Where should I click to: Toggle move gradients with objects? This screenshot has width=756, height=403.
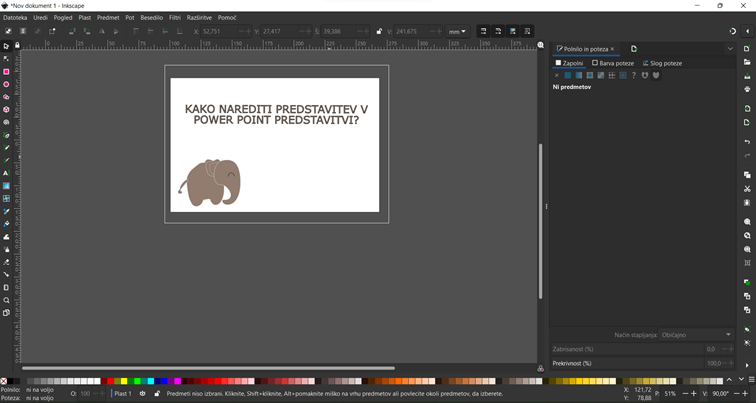pos(513,31)
